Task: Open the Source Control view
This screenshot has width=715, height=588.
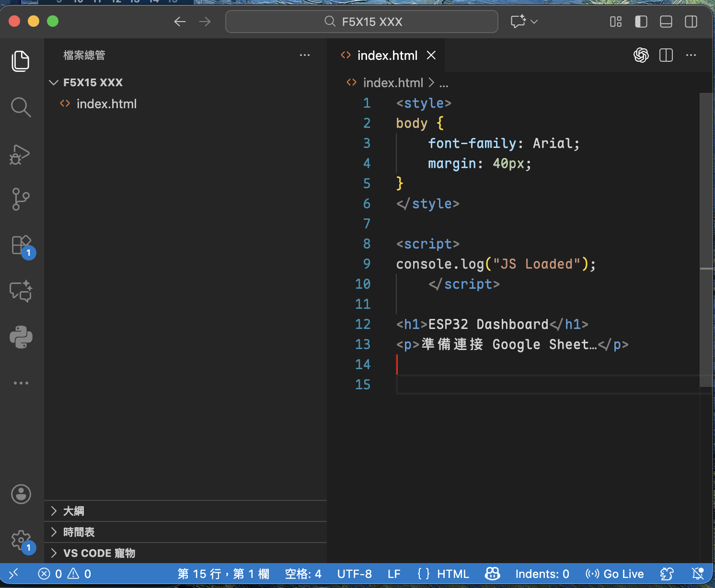Action: (21, 199)
